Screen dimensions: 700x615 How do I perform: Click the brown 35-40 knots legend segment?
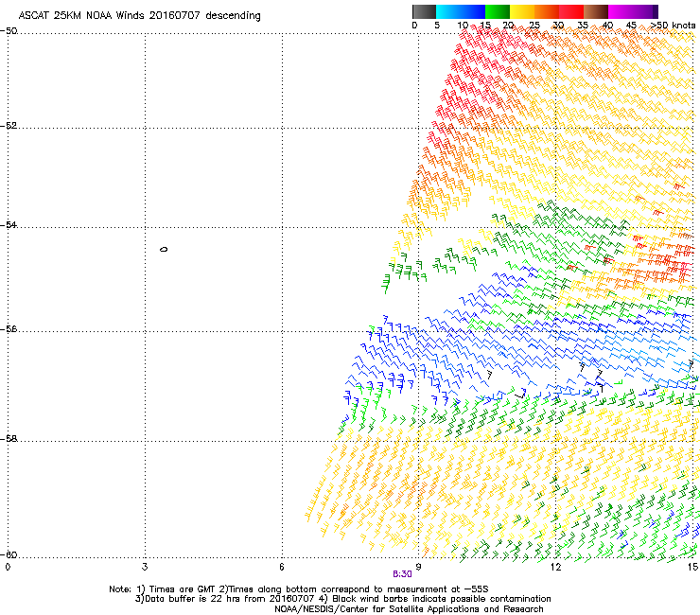click(x=596, y=11)
